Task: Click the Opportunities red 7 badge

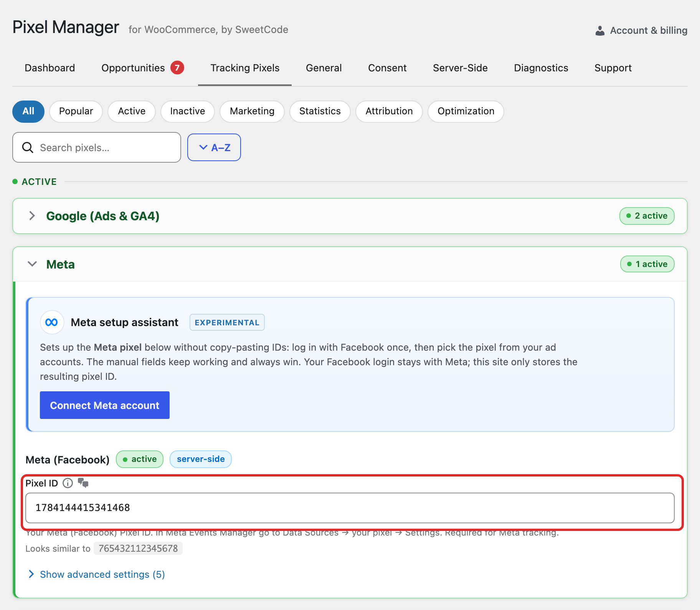Action: pos(177,68)
